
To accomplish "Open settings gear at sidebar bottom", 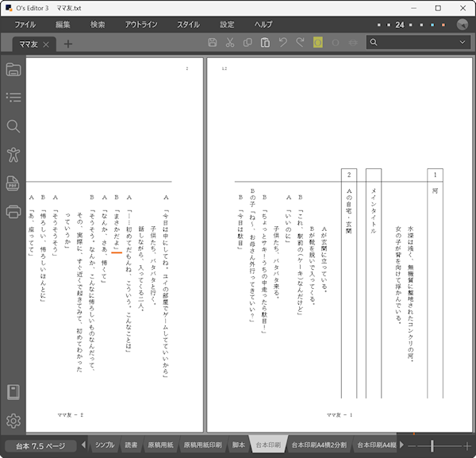I will point(13,421).
